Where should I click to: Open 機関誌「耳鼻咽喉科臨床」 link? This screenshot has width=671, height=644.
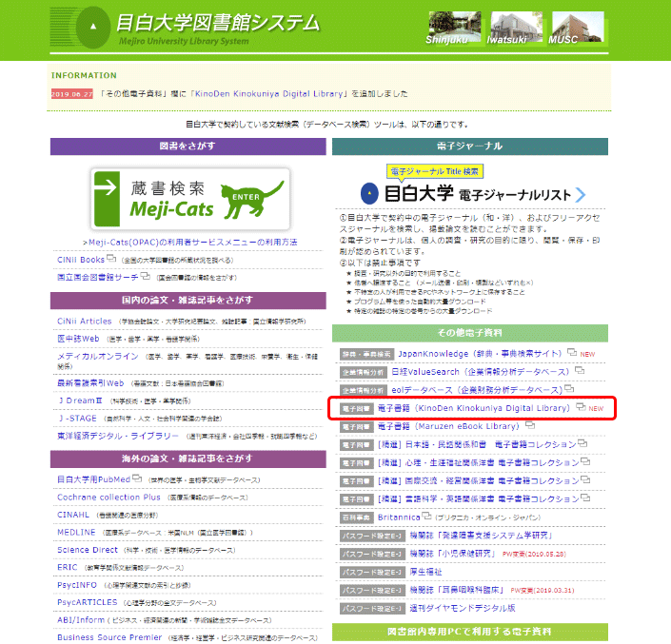point(456,590)
